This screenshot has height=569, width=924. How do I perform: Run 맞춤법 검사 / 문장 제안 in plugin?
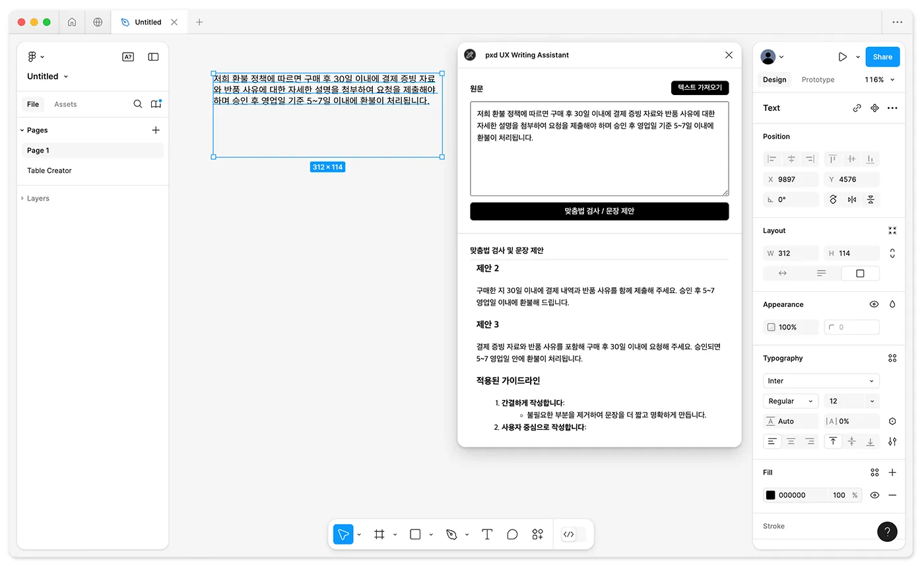tap(599, 211)
